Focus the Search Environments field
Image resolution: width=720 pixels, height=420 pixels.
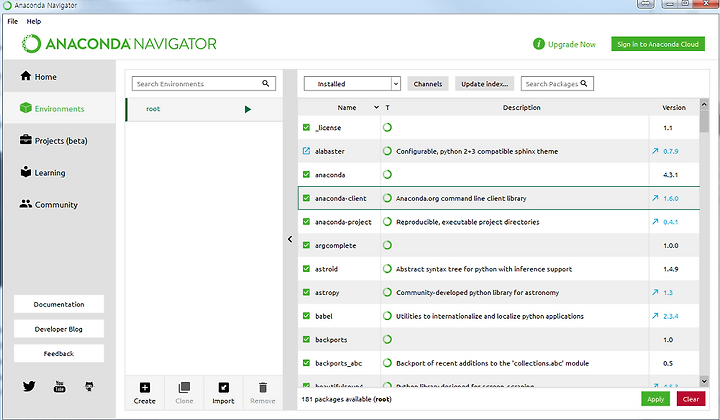click(203, 84)
